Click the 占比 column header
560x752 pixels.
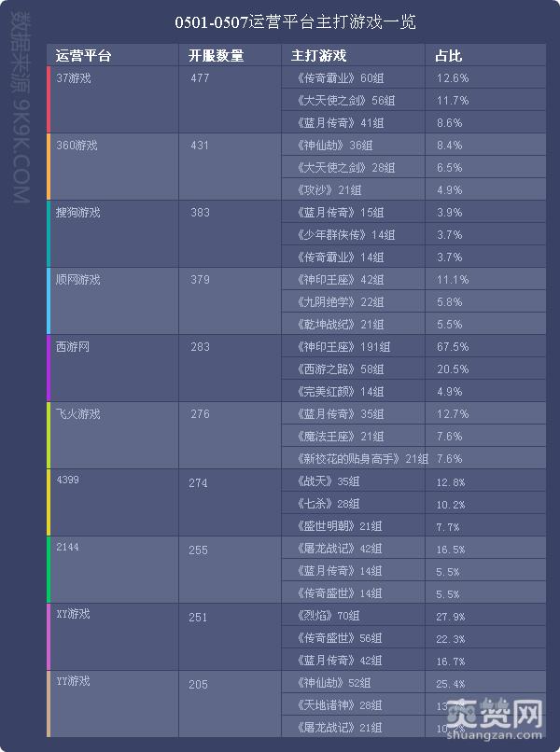[448, 56]
